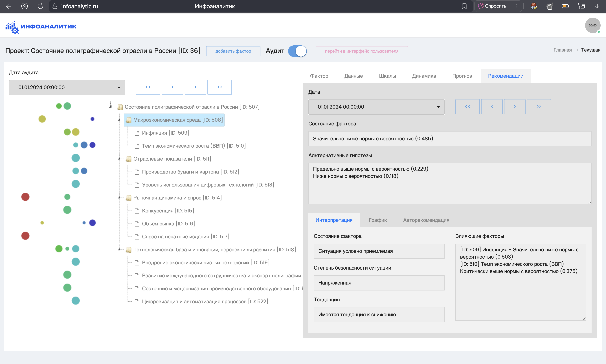Open the Дата аудита dropdown

tap(67, 87)
